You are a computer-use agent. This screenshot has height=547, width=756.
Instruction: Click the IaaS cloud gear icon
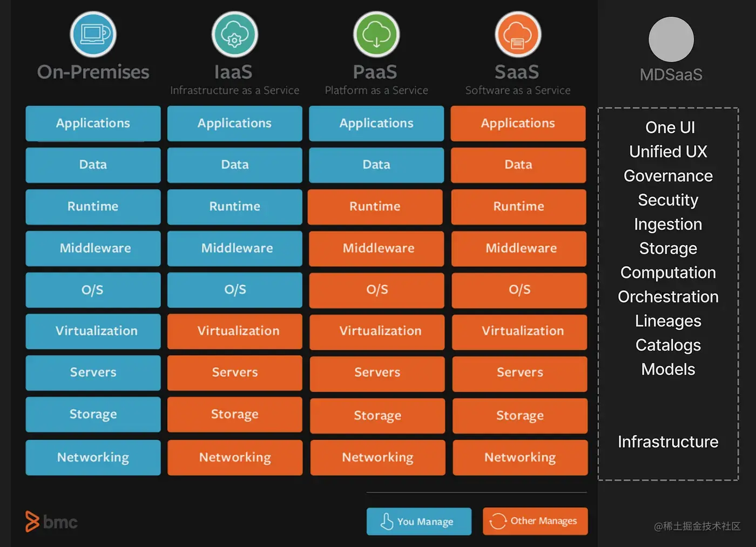[234, 34]
